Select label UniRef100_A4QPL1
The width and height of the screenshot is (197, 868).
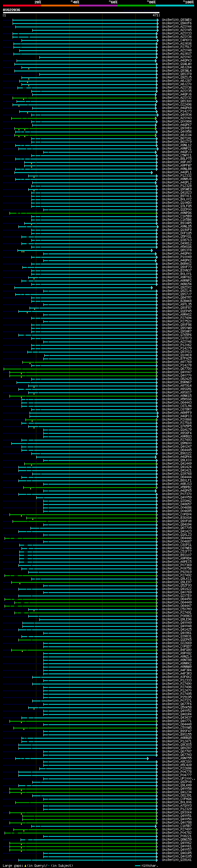click(177, 172)
